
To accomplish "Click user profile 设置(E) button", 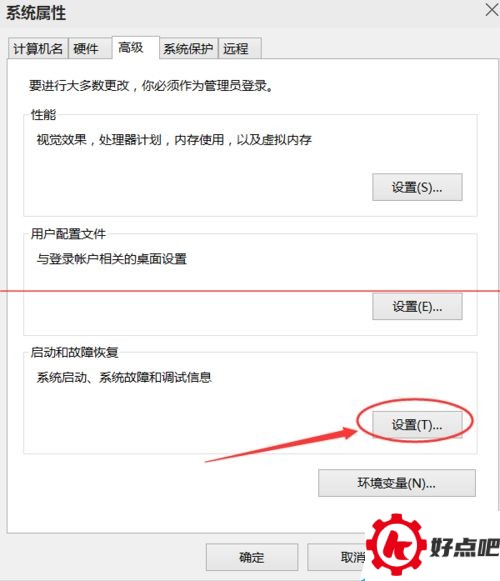I will 417,306.
